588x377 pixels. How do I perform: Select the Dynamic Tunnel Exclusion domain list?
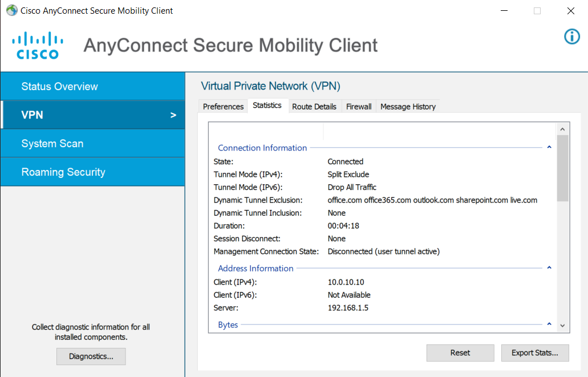pos(432,200)
